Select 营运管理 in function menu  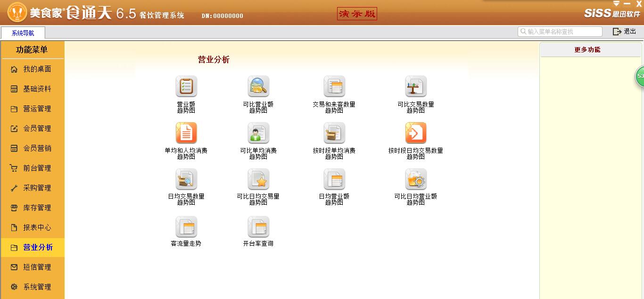coord(32,109)
